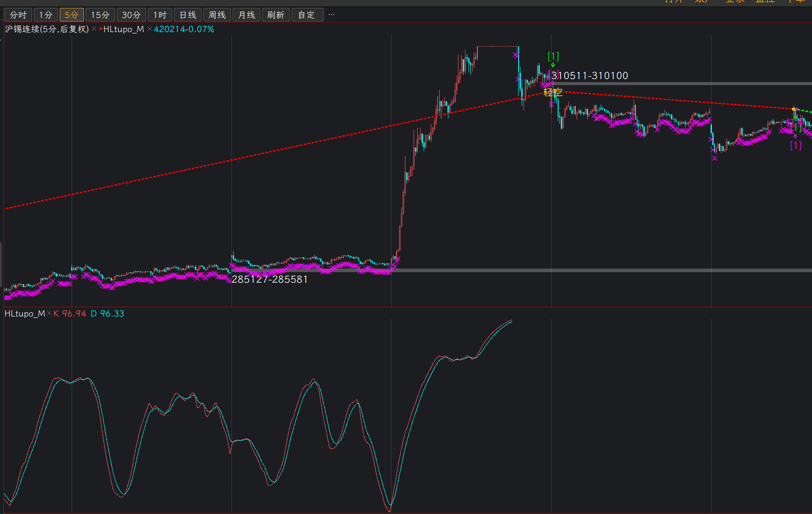Show the 日线 daily chart

[188, 15]
